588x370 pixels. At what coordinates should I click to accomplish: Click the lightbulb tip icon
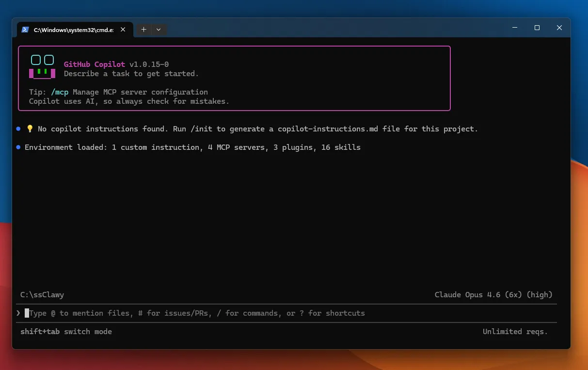click(x=30, y=128)
